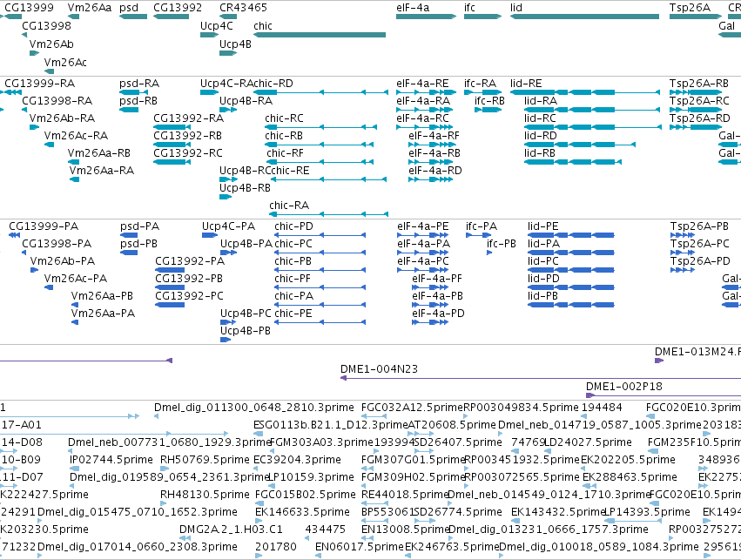Select the DMG2A.2_1.H03.C1 EST label
The width and height of the screenshot is (741, 560).
(231, 530)
